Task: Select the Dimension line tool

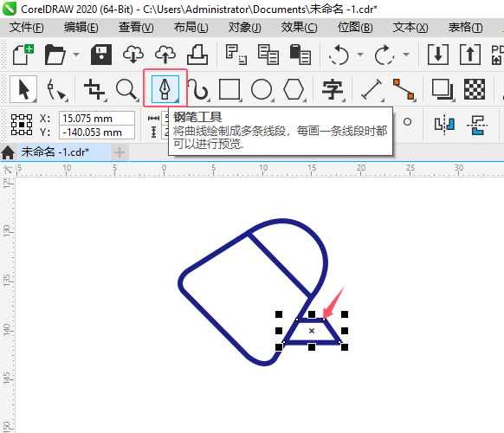Action: pos(372,89)
